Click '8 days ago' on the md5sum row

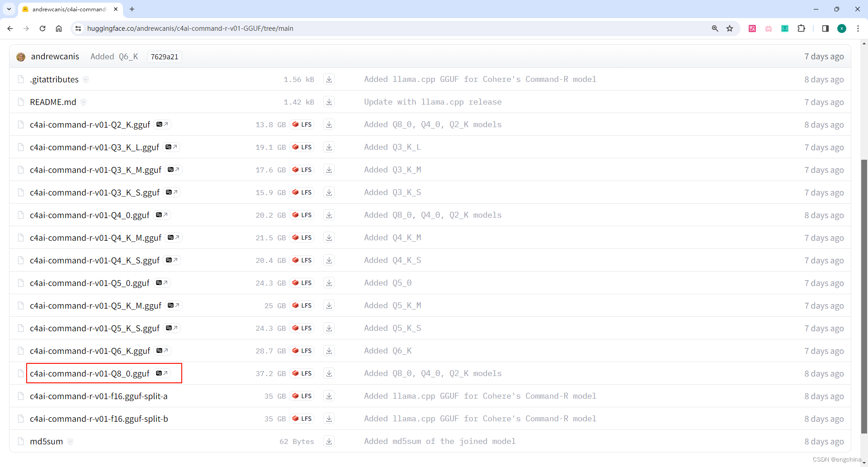click(x=824, y=441)
